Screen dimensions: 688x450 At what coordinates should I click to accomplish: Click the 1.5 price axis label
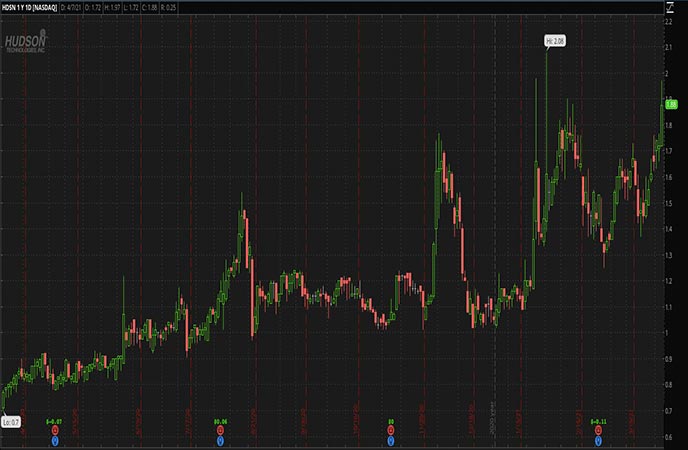669,203
